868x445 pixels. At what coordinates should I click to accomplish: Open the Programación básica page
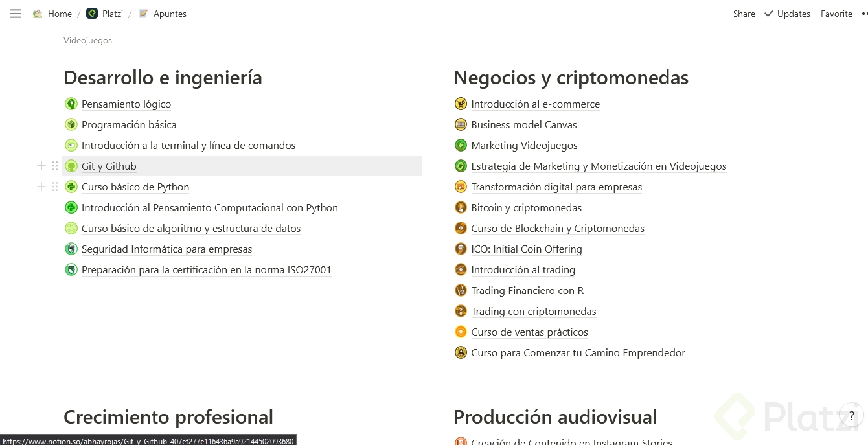coord(129,125)
